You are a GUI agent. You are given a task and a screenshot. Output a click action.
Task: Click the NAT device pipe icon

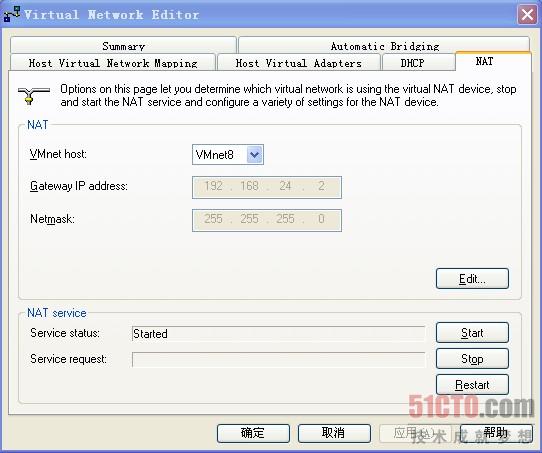click(34, 95)
